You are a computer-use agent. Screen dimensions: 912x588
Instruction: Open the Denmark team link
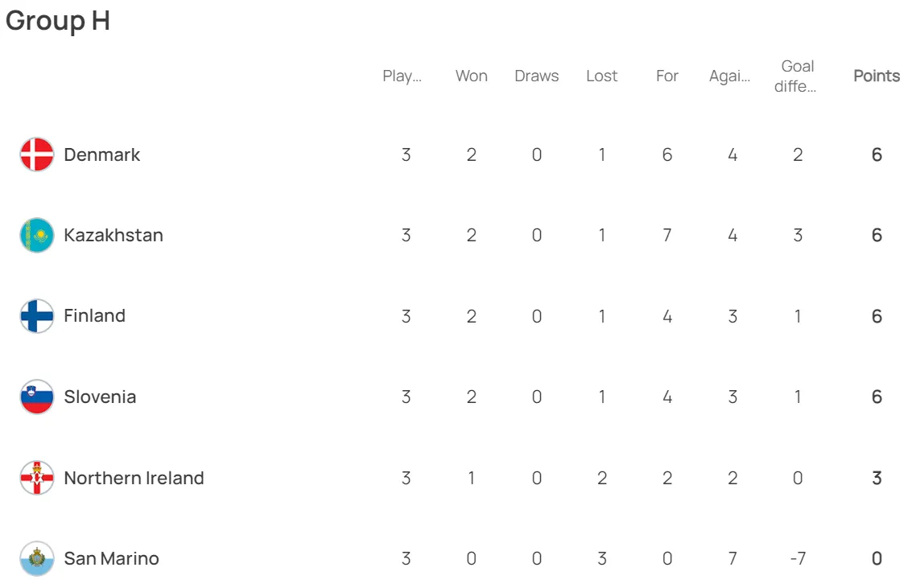pyautogui.click(x=101, y=154)
